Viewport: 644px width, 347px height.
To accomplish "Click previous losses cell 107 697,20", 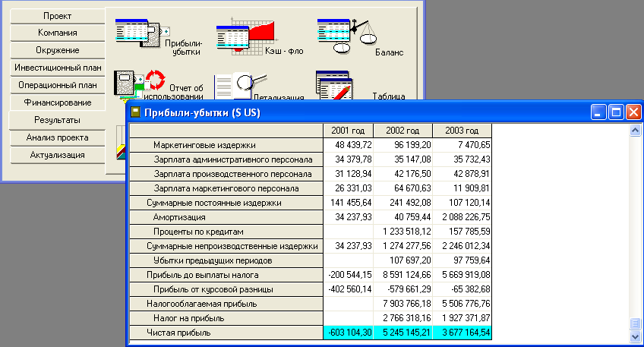I will click(x=403, y=260).
